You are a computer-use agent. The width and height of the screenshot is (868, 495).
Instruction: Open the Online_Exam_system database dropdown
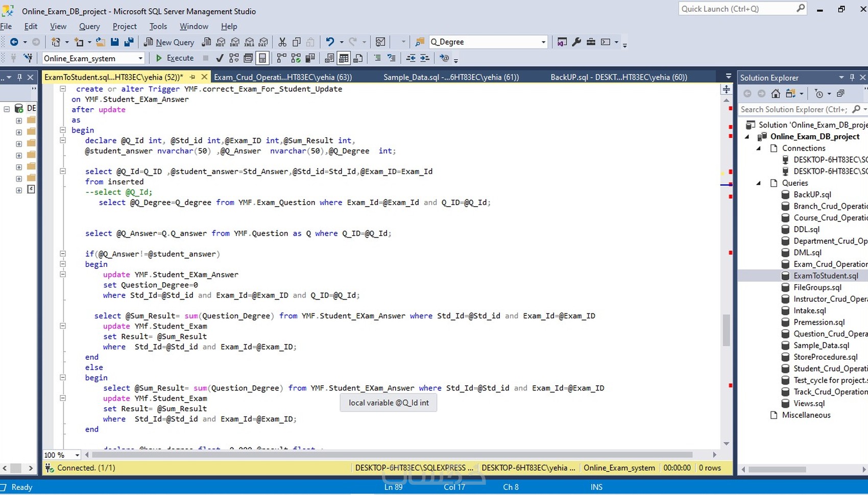pos(140,58)
